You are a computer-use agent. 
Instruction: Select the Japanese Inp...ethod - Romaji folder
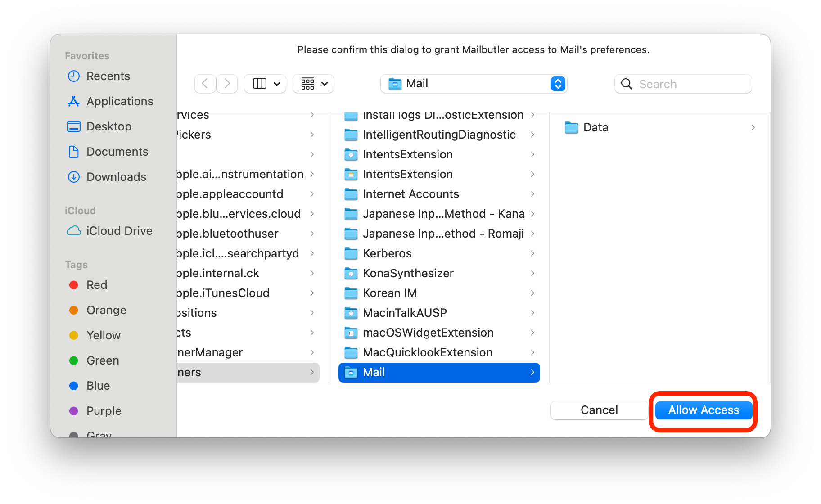pyautogui.click(x=439, y=234)
